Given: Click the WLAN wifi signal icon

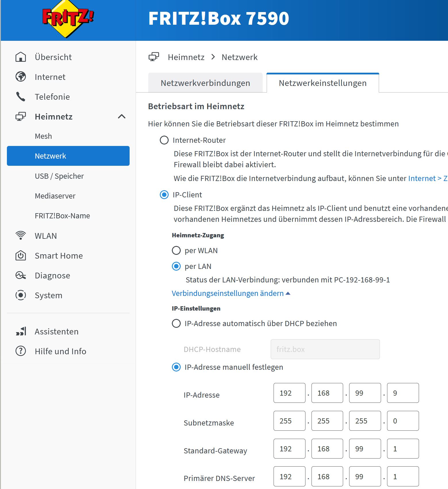Looking at the screenshot, I should [21, 235].
